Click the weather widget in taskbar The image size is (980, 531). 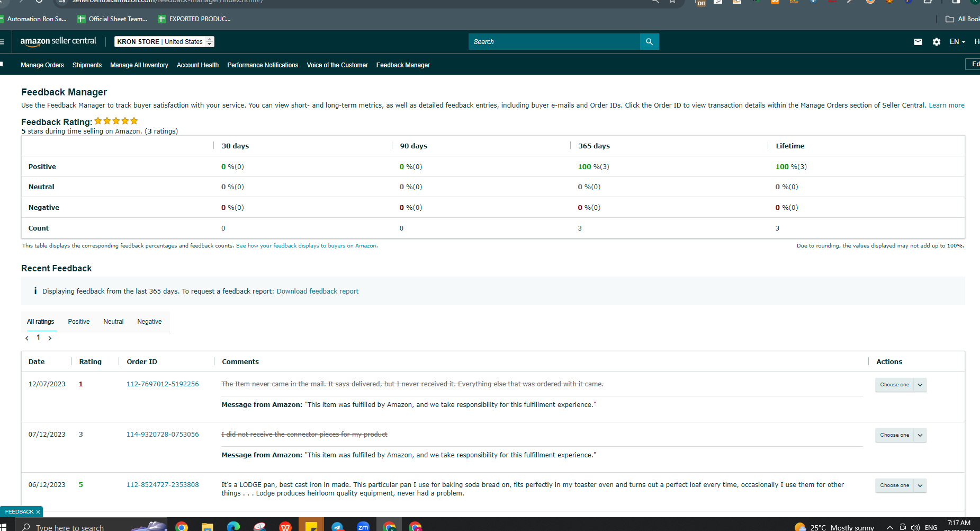pyautogui.click(x=834, y=527)
